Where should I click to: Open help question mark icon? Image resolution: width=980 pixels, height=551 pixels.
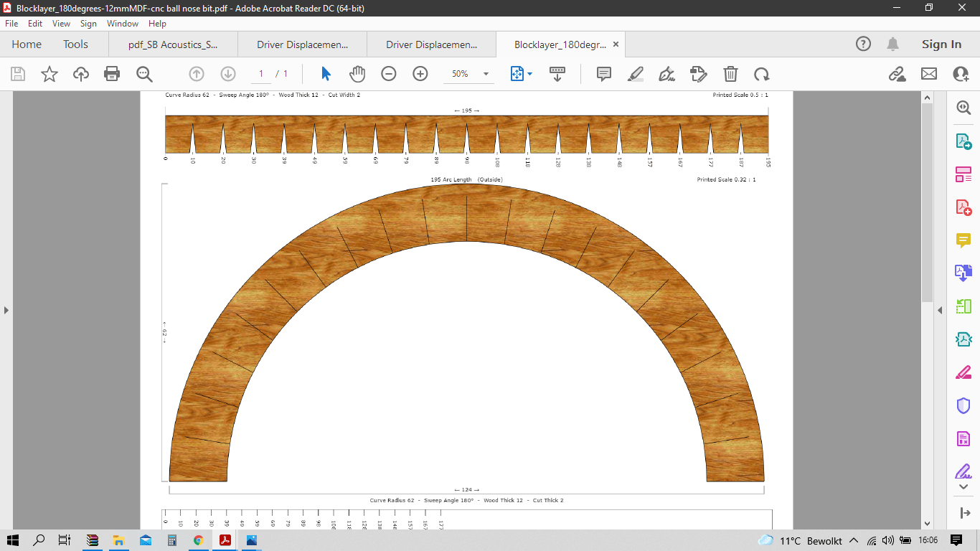[863, 44]
